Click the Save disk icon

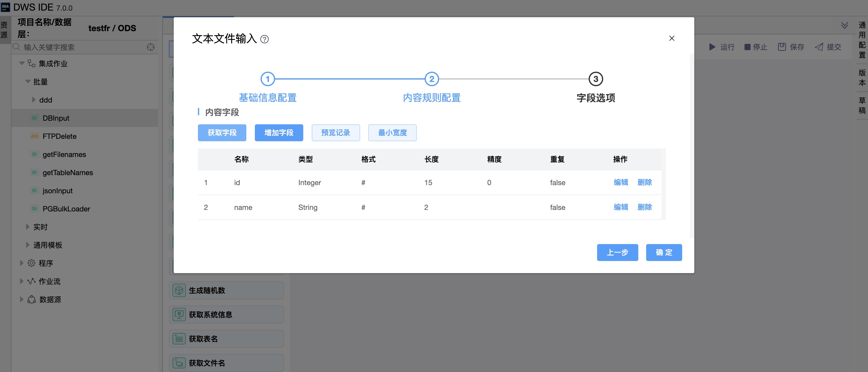pos(782,47)
